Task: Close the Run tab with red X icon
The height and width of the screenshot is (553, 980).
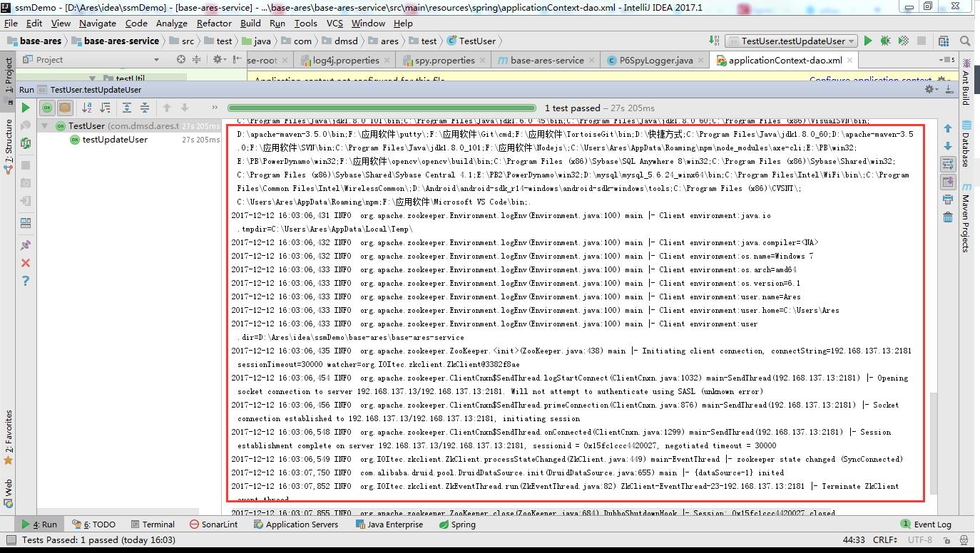Action: point(26,263)
